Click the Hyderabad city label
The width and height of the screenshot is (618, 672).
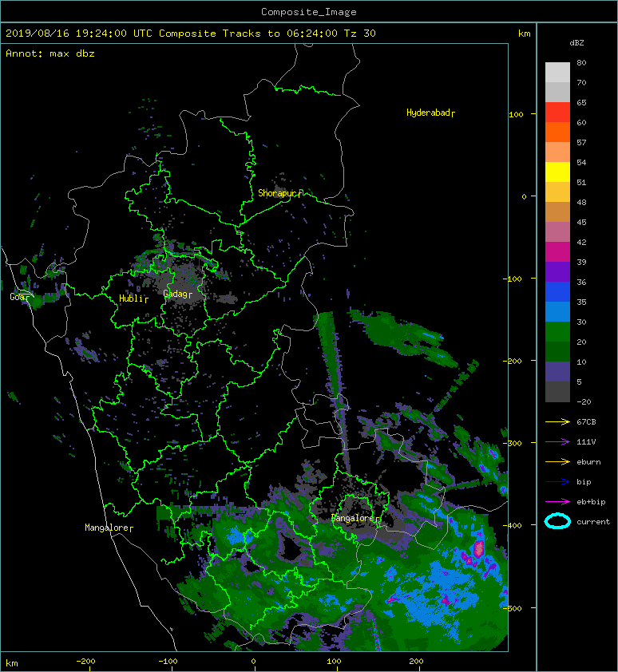coord(430,113)
